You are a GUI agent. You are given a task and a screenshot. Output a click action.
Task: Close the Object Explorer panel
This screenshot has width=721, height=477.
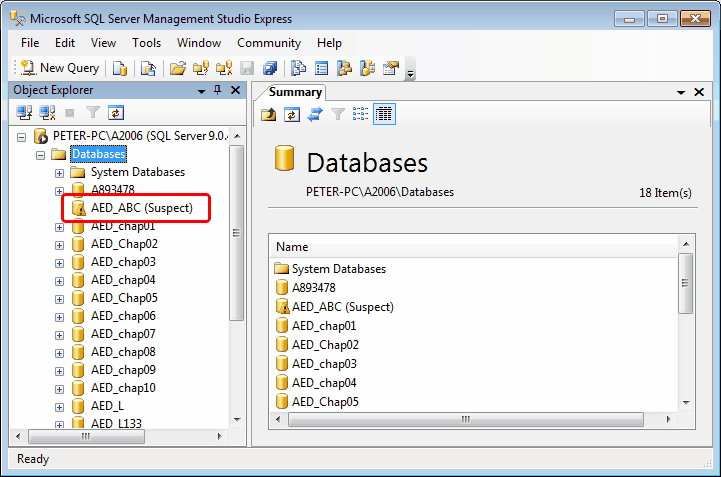click(x=235, y=90)
